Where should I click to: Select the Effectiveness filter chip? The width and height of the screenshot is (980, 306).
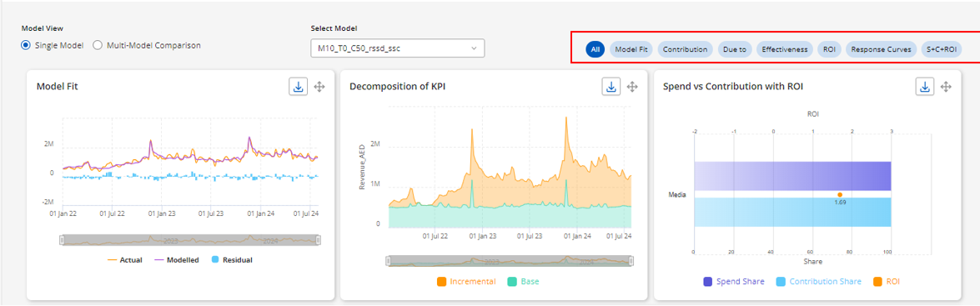[x=784, y=49]
